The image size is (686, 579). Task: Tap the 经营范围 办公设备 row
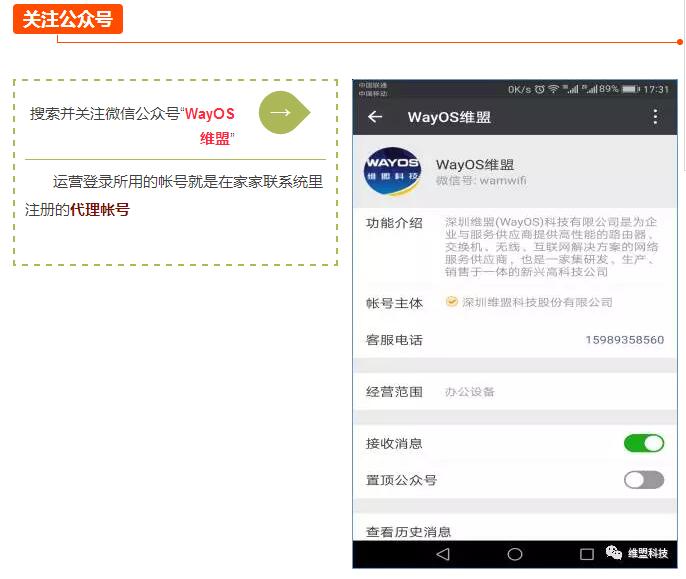coord(515,391)
